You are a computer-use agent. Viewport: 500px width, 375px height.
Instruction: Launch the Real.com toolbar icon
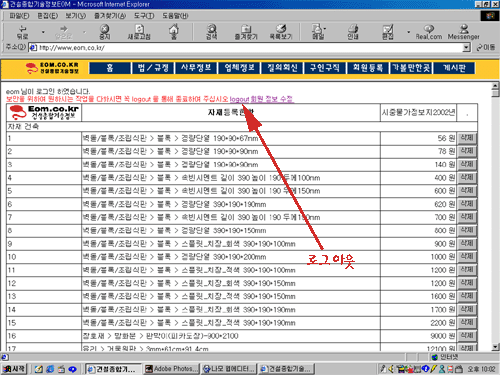coord(429,32)
